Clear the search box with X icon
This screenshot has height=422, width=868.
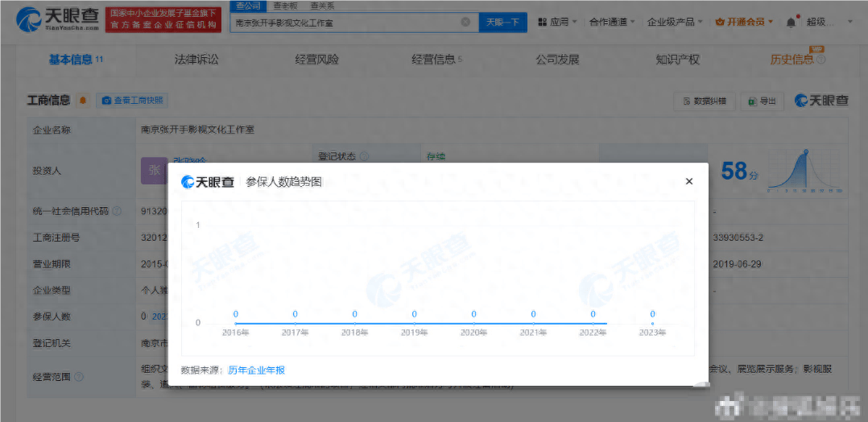(465, 23)
